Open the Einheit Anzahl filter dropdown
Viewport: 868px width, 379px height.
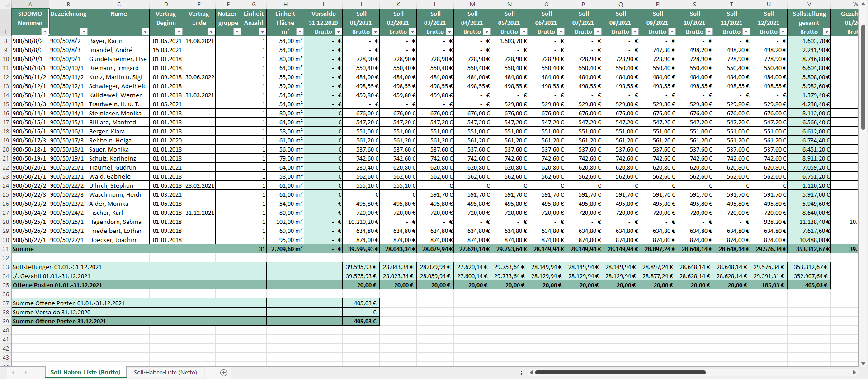point(262,32)
